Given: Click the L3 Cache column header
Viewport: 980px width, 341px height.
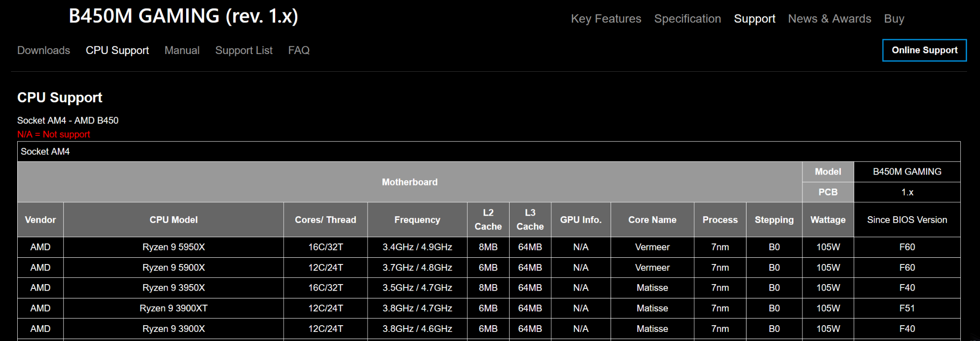Looking at the screenshot, I should click(x=530, y=220).
